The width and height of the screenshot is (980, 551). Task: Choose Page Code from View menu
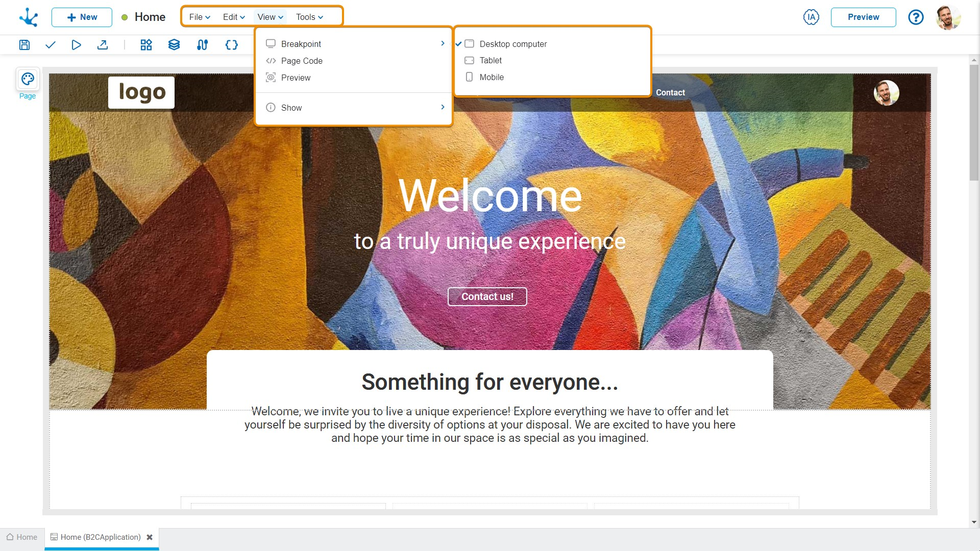(301, 61)
